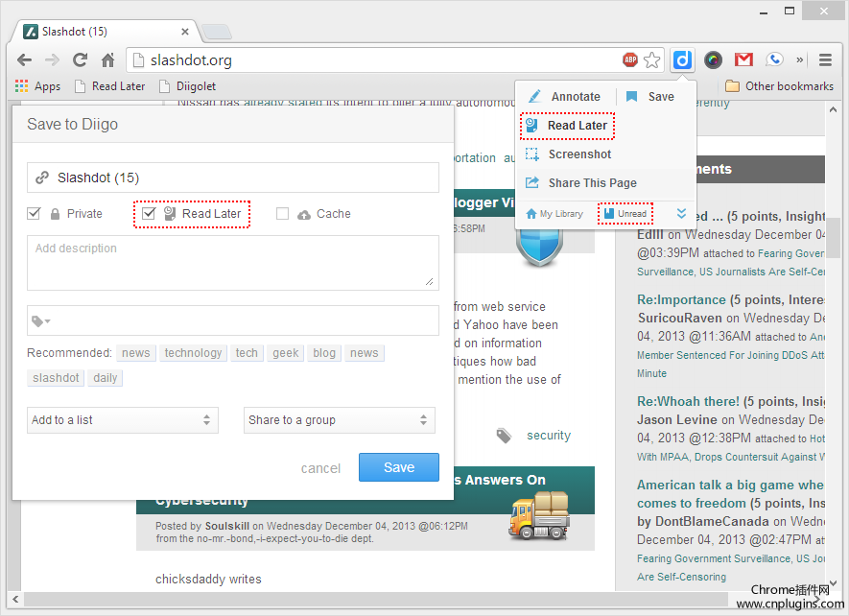
Task: Open the Apps bookmark shortcut
Action: click(x=37, y=86)
